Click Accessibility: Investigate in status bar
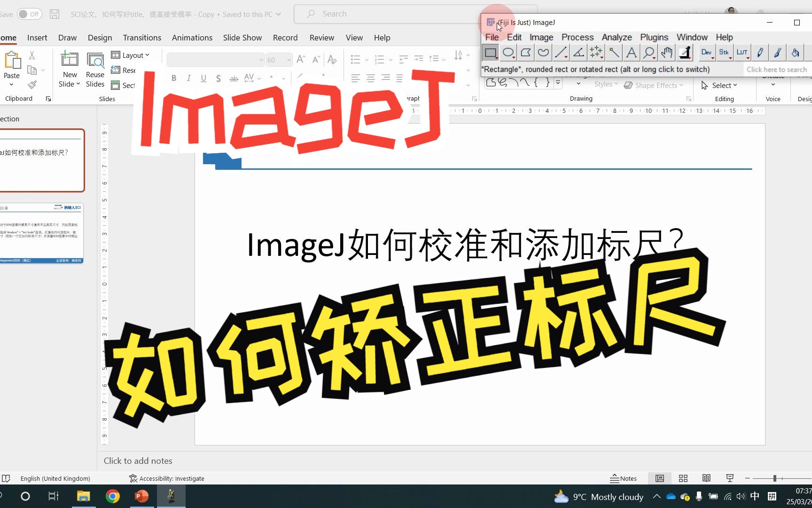This screenshot has height=508, width=812. [x=167, y=478]
